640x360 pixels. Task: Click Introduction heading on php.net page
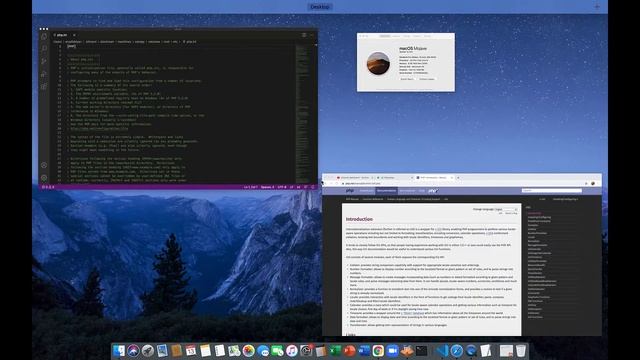pyautogui.click(x=359, y=219)
